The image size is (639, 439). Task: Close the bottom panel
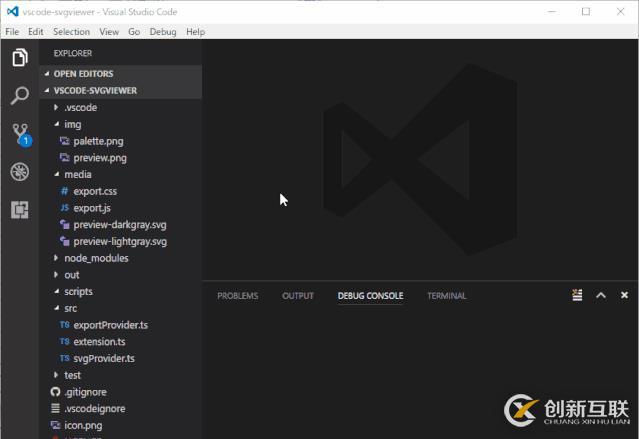coord(624,295)
